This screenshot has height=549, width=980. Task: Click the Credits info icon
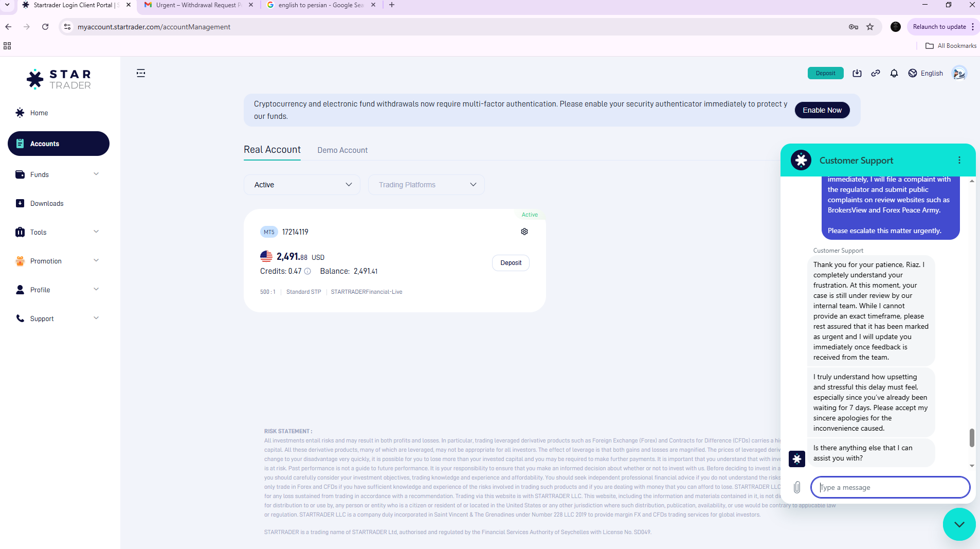307,271
